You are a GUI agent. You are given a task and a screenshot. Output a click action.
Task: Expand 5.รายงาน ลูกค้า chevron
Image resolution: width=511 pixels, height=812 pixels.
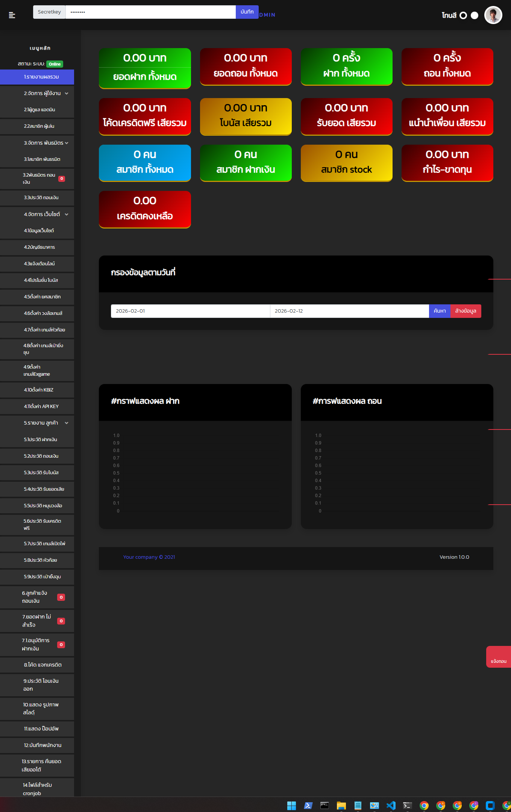(x=67, y=423)
